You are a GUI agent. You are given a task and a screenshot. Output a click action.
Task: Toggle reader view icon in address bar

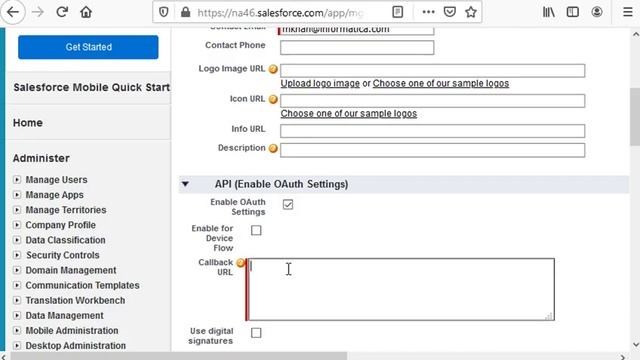[397, 12]
